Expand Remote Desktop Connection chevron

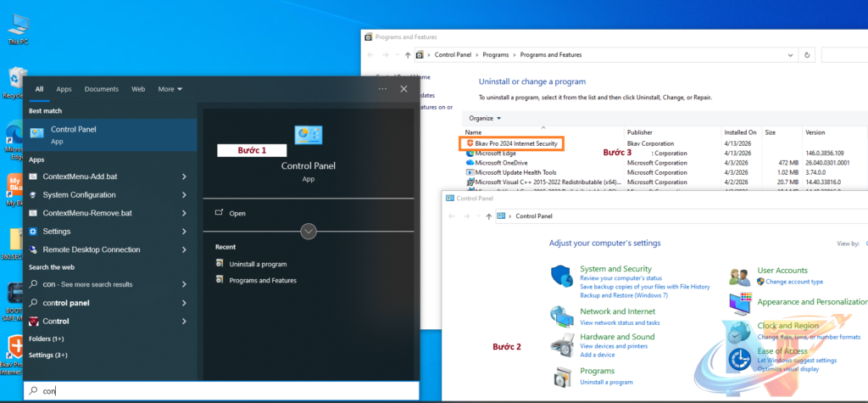184,249
